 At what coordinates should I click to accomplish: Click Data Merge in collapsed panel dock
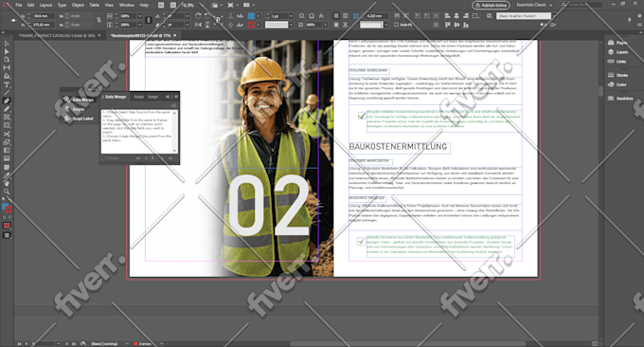click(x=79, y=100)
